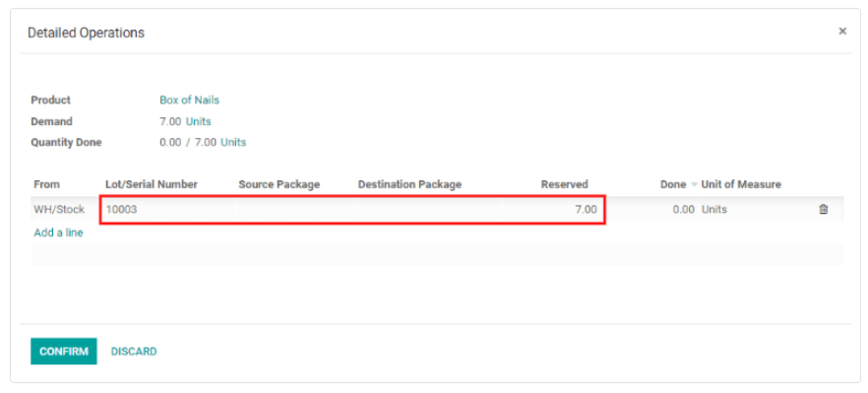Delete the WH/Stock line with trash icon
This screenshot has height=393, width=868.
(823, 210)
